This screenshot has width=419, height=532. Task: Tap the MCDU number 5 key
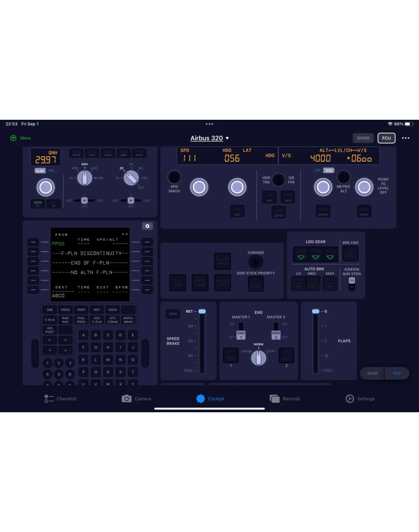58,374
